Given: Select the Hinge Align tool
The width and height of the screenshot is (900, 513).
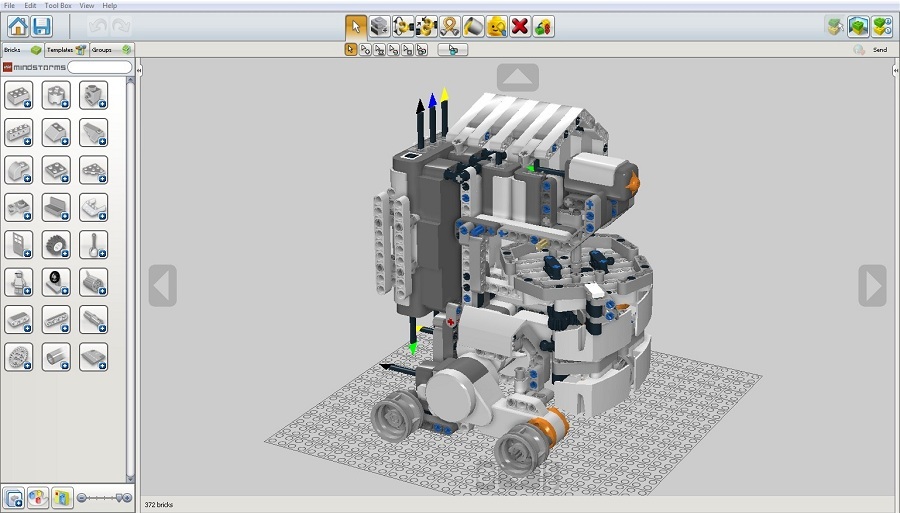Looking at the screenshot, I should (x=426, y=27).
